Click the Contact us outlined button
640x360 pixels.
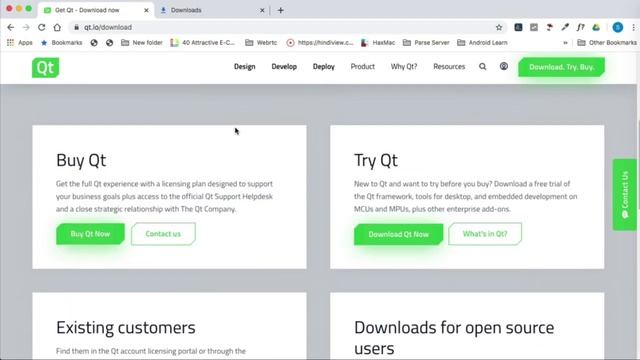[x=163, y=234]
